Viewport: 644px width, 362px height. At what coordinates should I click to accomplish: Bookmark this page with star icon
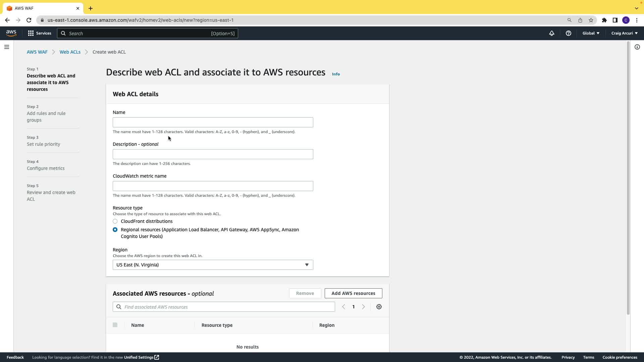tap(591, 20)
